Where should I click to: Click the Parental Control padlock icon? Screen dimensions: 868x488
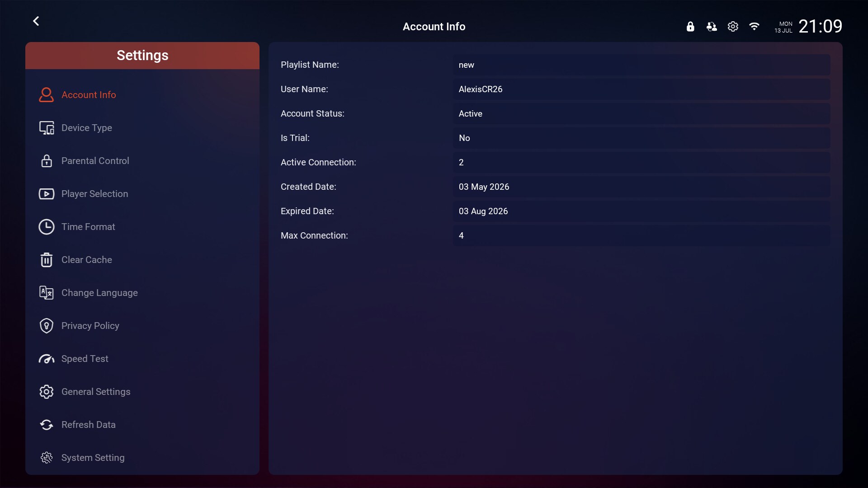click(46, 161)
